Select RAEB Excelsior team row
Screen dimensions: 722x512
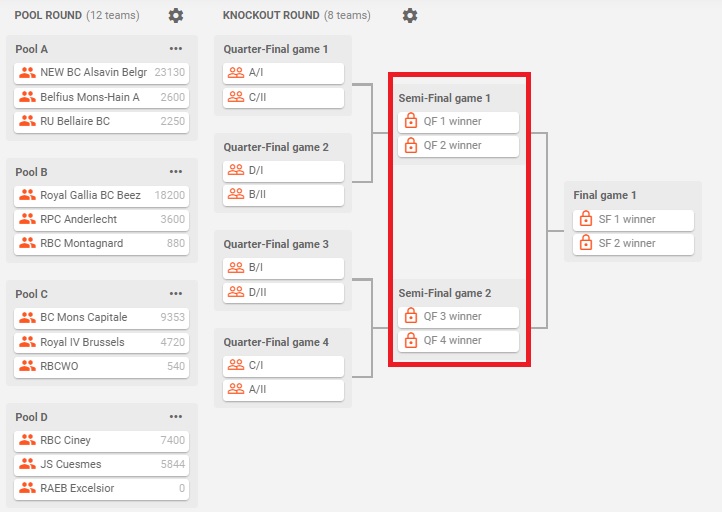[x=101, y=488]
